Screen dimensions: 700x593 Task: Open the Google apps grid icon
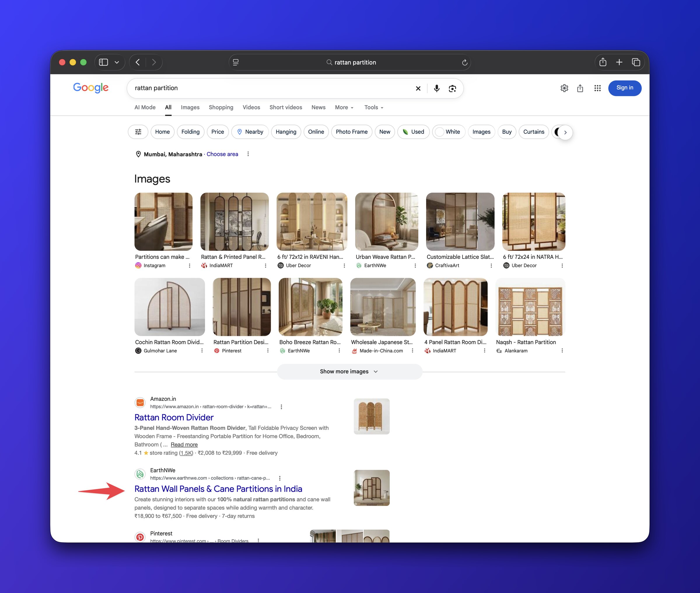(597, 88)
